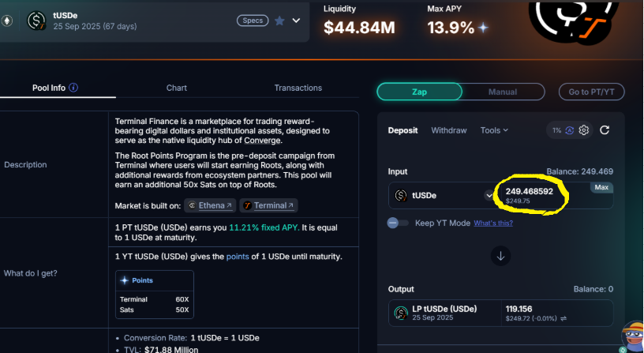Click the input amount field 249.468592
Screen dimensions: 644x353
pyautogui.click(x=529, y=191)
